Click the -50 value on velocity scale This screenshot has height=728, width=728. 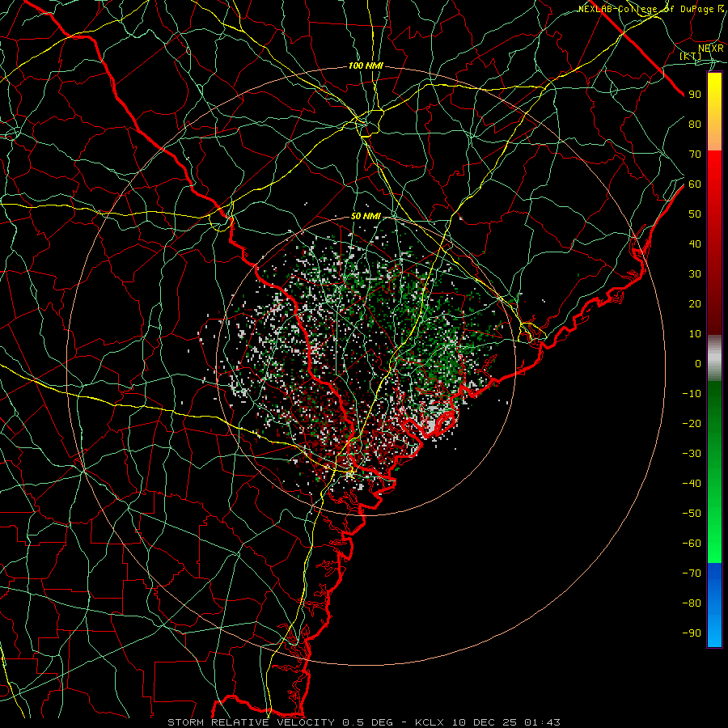[692, 514]
